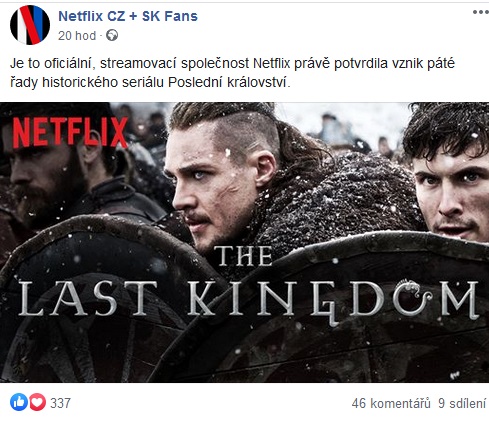
Task: Open the "20 hod" post timestamp
Action: pyautogui.click(x=77, y=36)
